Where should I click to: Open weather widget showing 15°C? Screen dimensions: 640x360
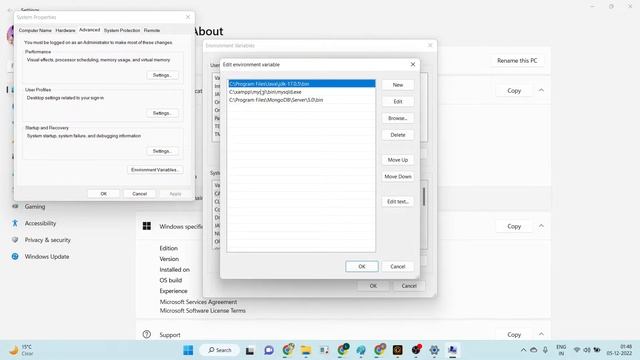[20, 350]
